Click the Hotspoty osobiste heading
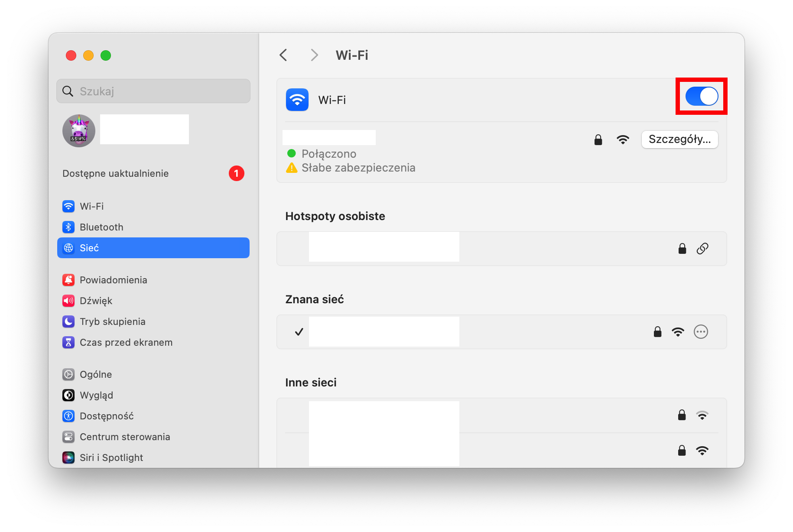The height and width of the screenshot is (532, 793). pyautogui.click(x=335, y=216)
